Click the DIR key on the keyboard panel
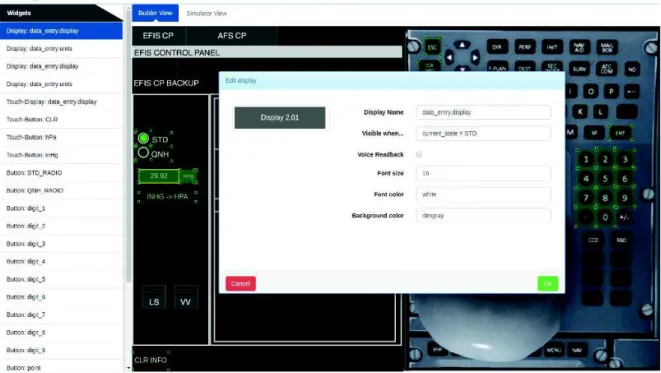Image resolution: width=661 pixels, height=373 pixels. (497, 47)
